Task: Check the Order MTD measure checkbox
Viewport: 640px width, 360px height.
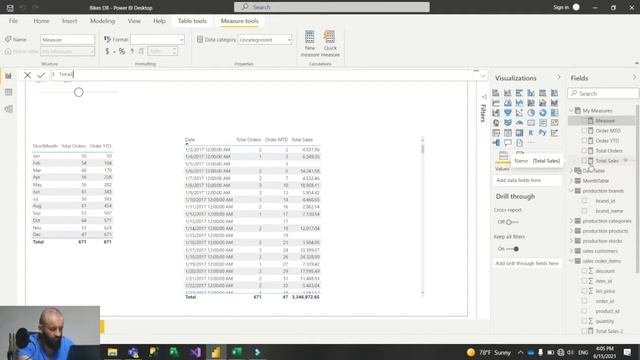Action: coord(584,131)
